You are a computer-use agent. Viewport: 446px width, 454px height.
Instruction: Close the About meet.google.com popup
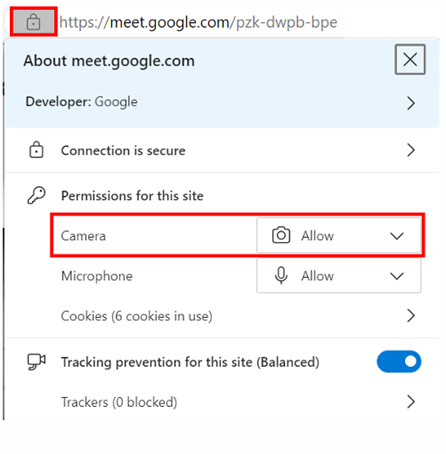410,59
